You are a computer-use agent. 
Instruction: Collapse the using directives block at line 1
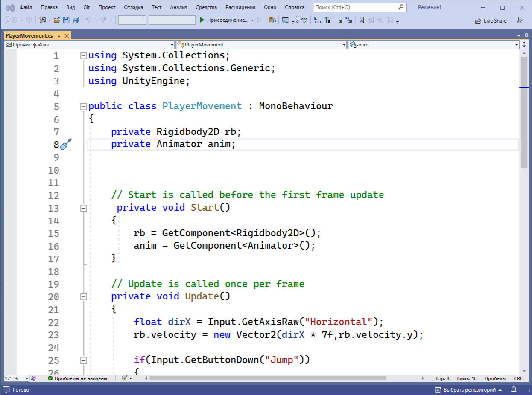pos(84,55)
